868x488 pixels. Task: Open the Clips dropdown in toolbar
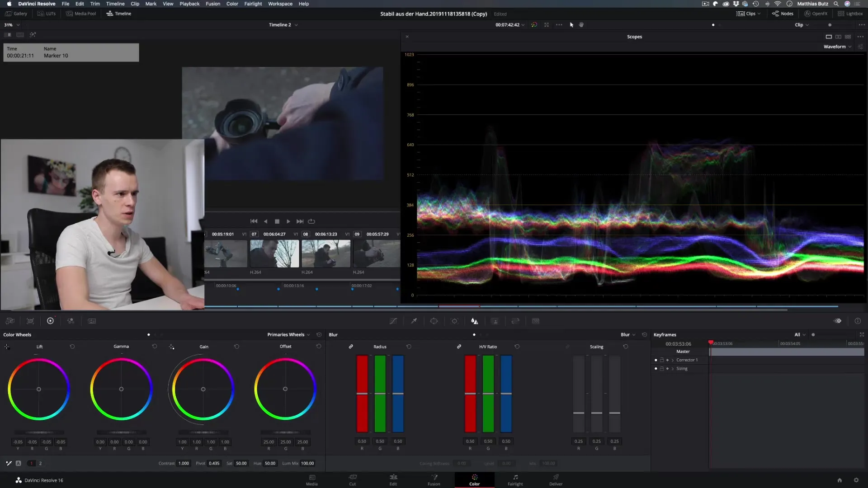coord(749,14)
